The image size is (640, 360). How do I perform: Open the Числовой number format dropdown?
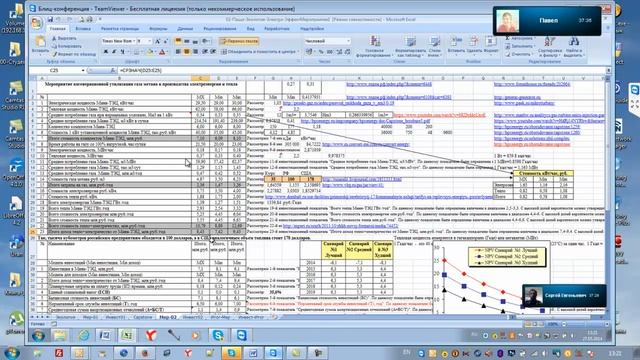(x=348, y=41)
